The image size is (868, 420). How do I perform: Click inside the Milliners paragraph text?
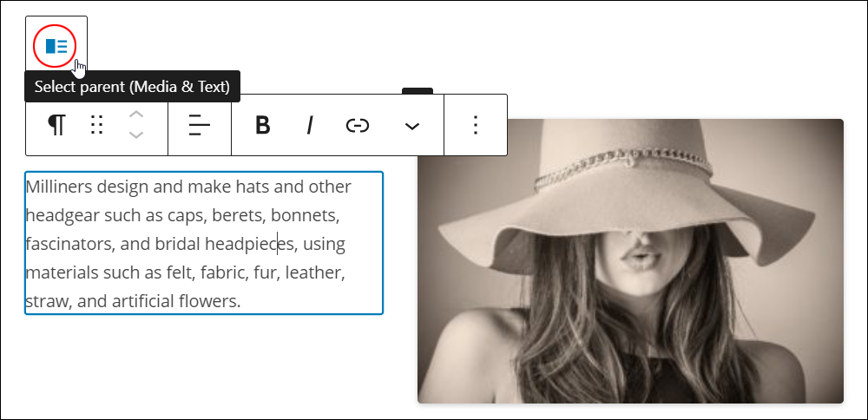pyautogui.click(x=204, y=243)
